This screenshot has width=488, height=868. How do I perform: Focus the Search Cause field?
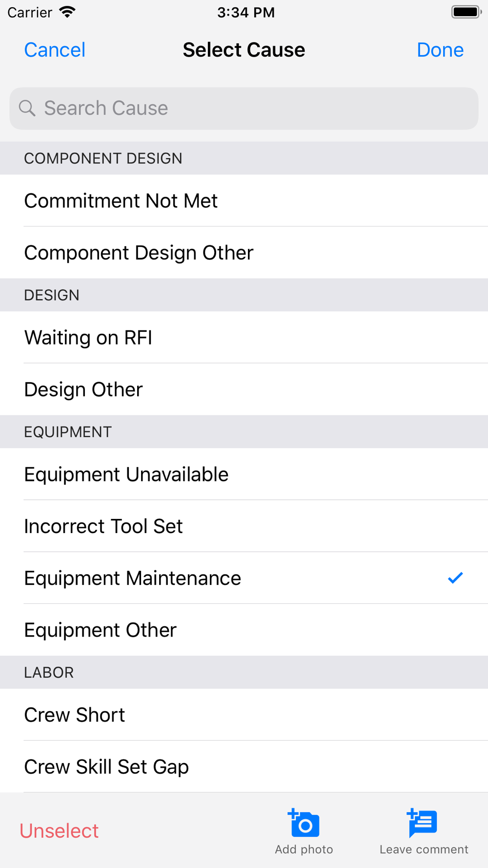tap(244, 108)
